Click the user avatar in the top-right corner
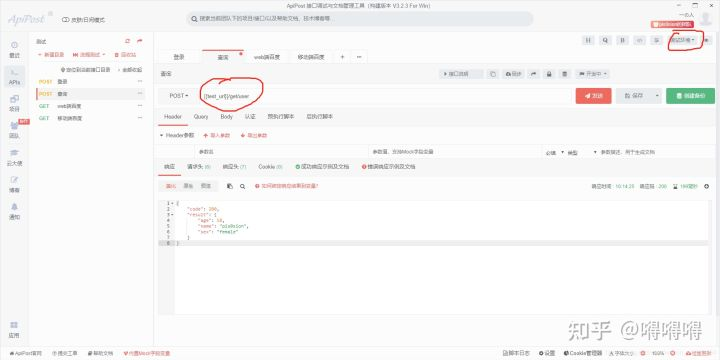Viewport: 720px width, 360px height. (706, 20)
